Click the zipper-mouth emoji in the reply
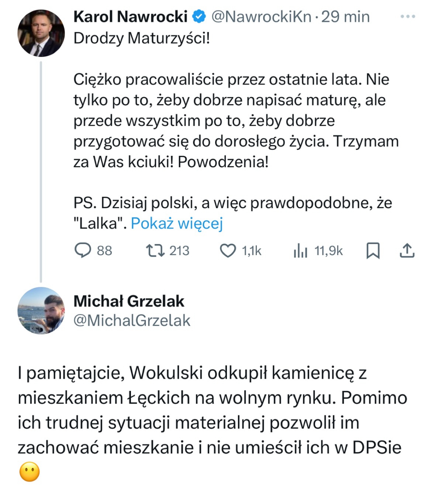 pos(29,472)
